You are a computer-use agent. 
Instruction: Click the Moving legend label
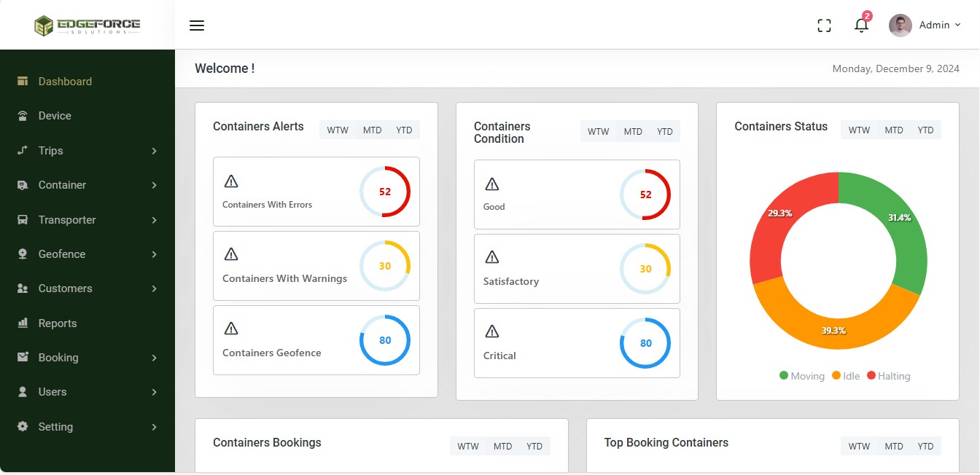point(806,376)
